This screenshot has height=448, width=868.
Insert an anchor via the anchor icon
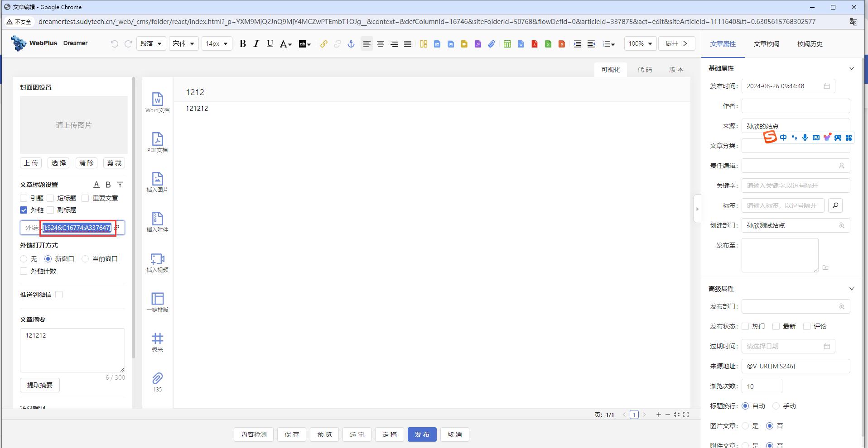(x=351, y=44)
